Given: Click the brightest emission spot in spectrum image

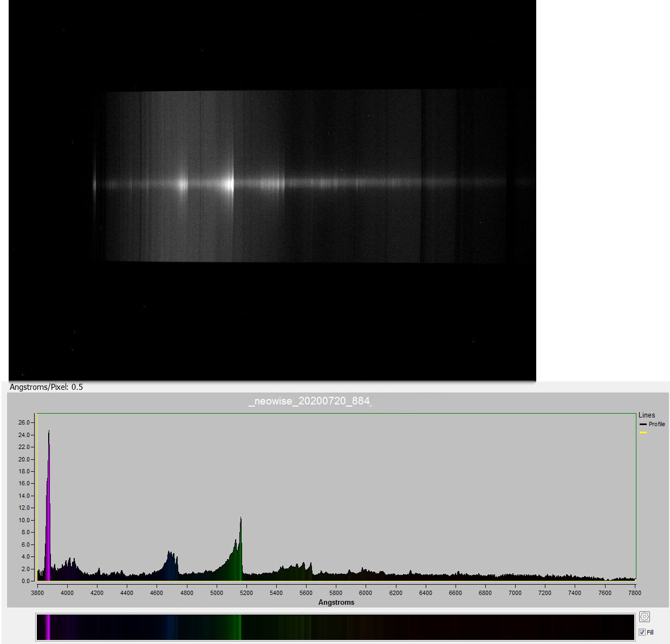Looking at the screenshot, I should 229,184.
